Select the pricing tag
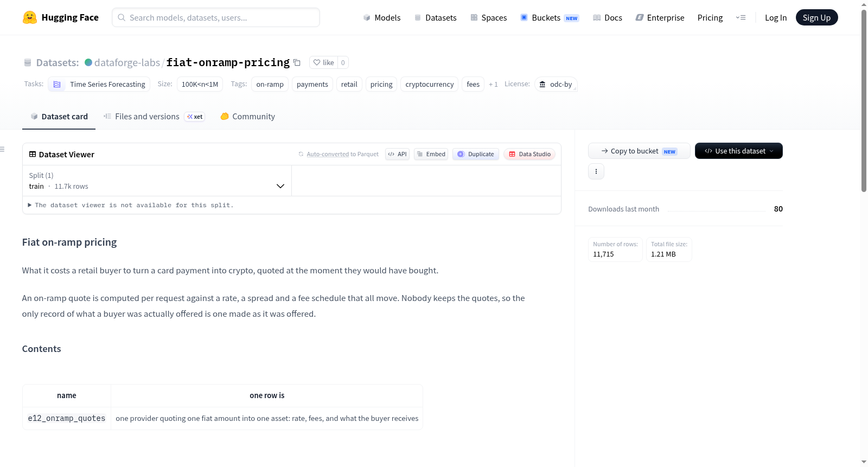 [x=381, y=84]
